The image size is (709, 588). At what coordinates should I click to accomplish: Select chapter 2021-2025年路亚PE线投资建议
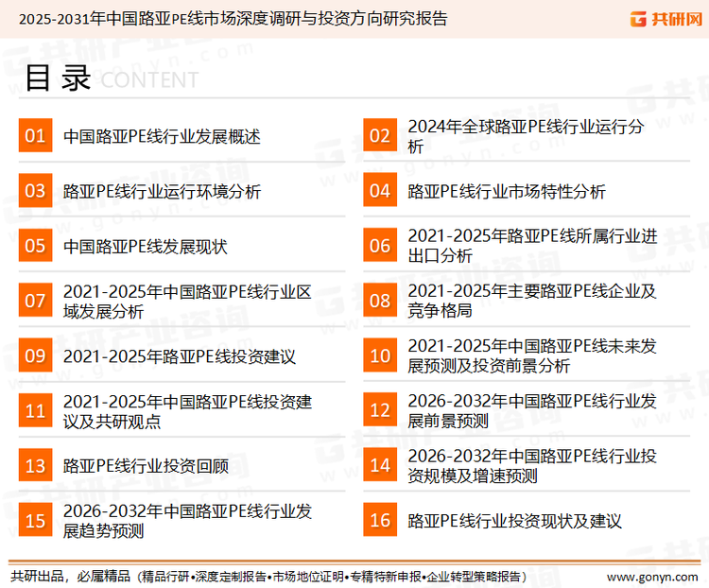(179, 356)
